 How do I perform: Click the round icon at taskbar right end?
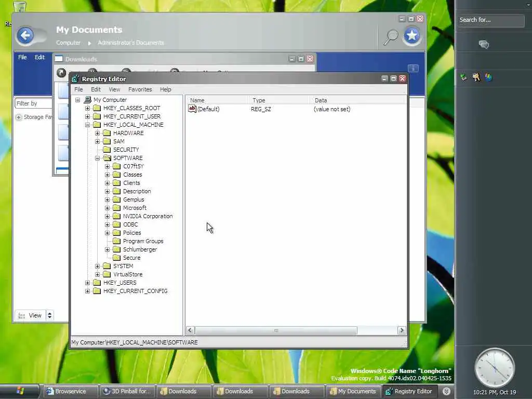446,391
